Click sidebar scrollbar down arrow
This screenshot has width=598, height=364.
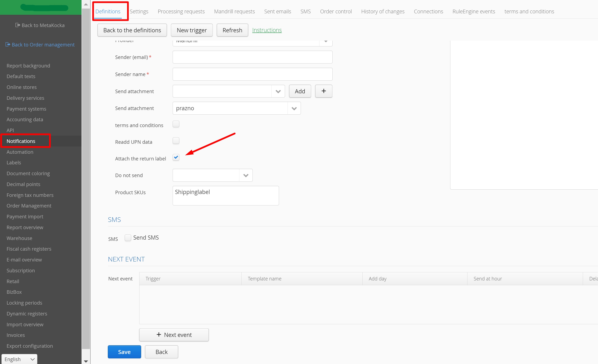pos(86,361)
